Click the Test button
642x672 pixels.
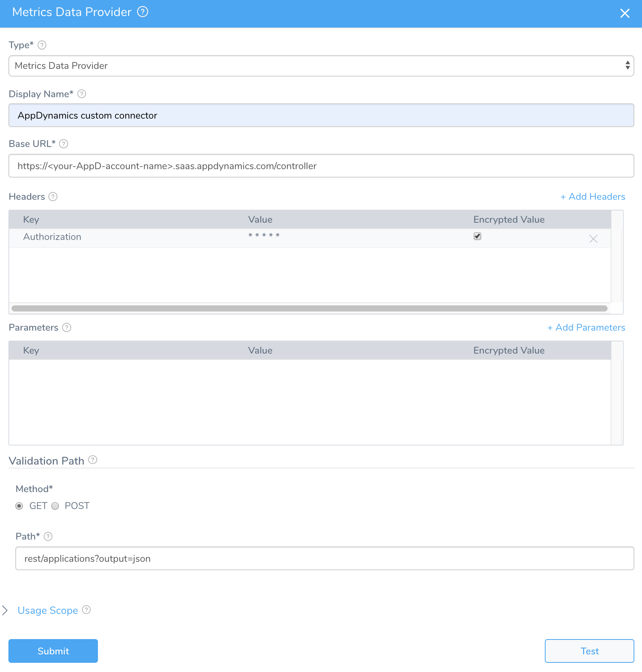point(590,651)
